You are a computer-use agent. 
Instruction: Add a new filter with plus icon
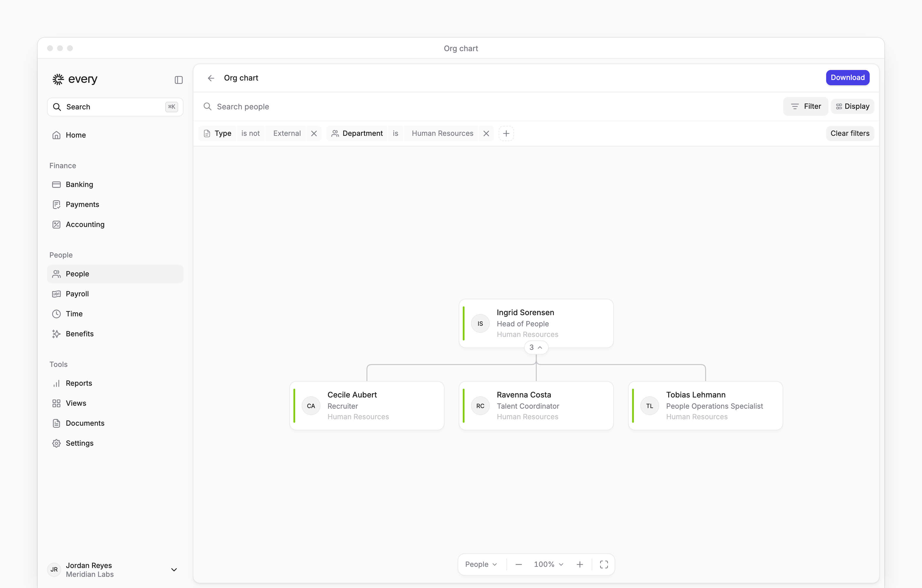point(506,133)
